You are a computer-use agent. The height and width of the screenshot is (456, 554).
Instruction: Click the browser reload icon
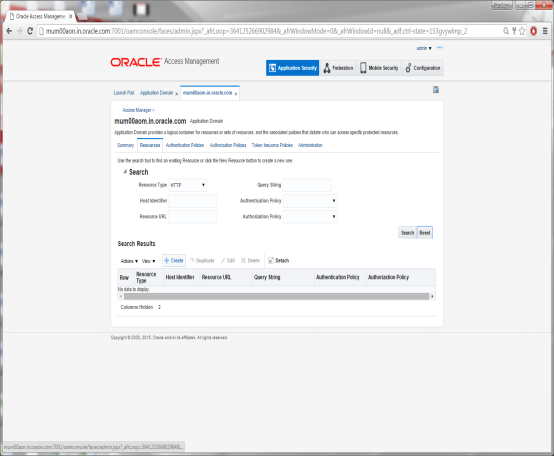tap(30, 31)
